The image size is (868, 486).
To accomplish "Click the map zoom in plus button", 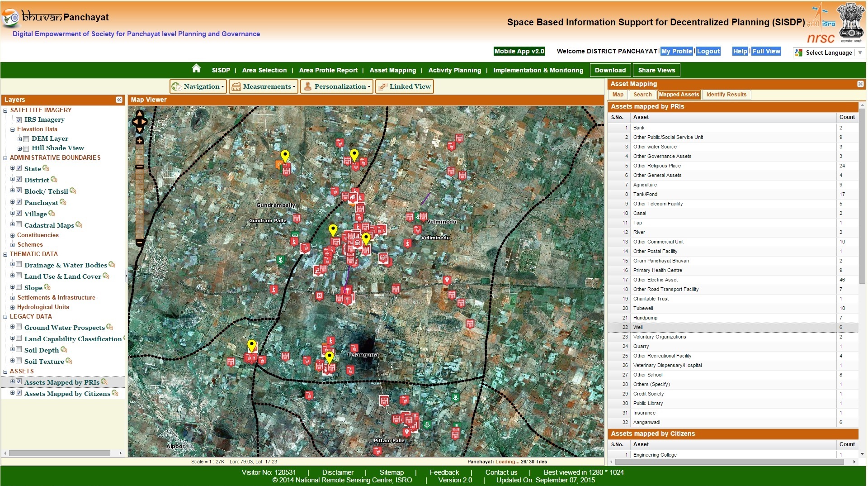I will 140,141.
